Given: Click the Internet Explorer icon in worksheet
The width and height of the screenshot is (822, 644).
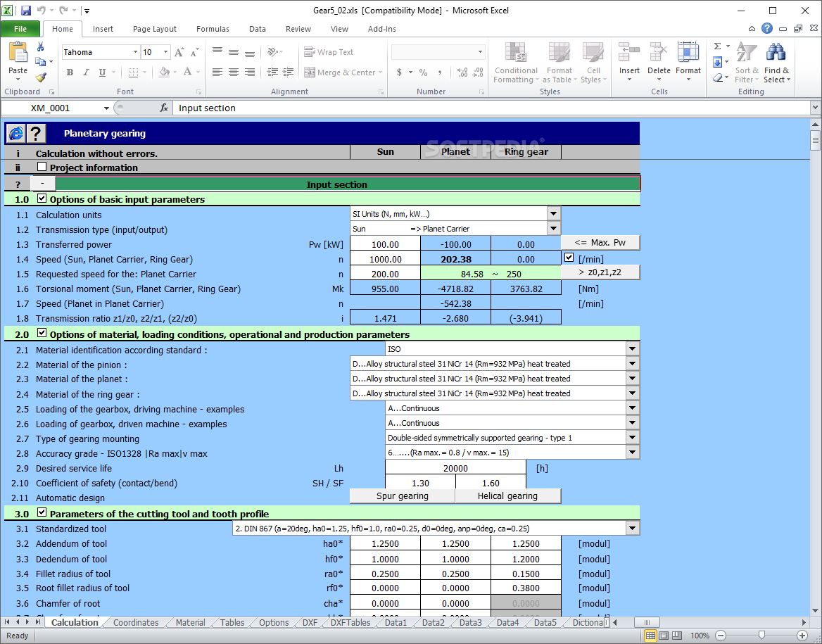Looking at the screenshot, I should [x=15, y=134].
